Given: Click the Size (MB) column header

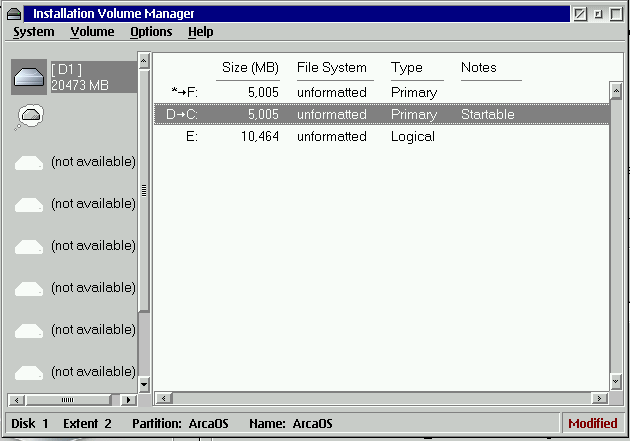Looking at the screenshot, I should pyautogui.click(x=250, y=68).
